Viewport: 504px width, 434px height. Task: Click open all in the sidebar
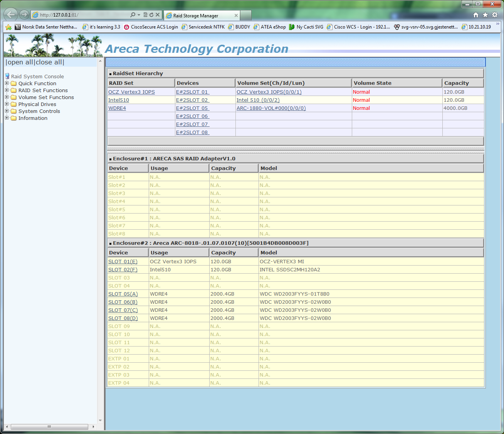tap(20, 62)
